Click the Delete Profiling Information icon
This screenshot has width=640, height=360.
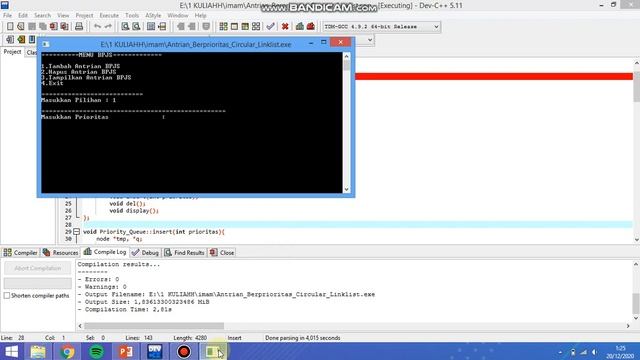point(311,27)
